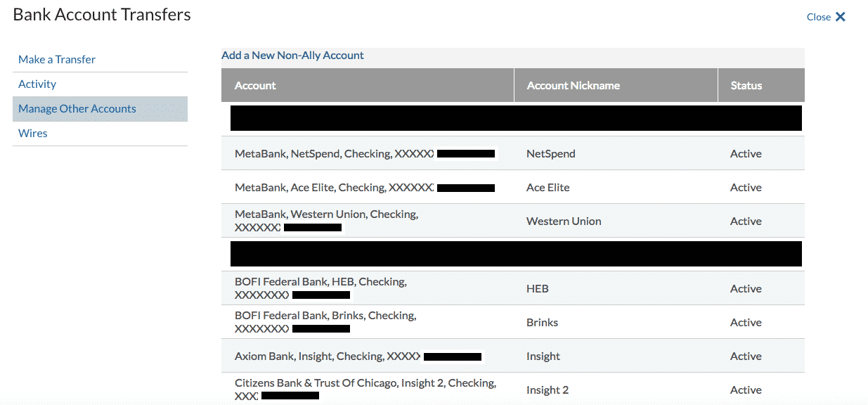Image resolution: width=868 pixels, height=405 pixels.
Task: Click the Close text link
Action: (819, 17)
